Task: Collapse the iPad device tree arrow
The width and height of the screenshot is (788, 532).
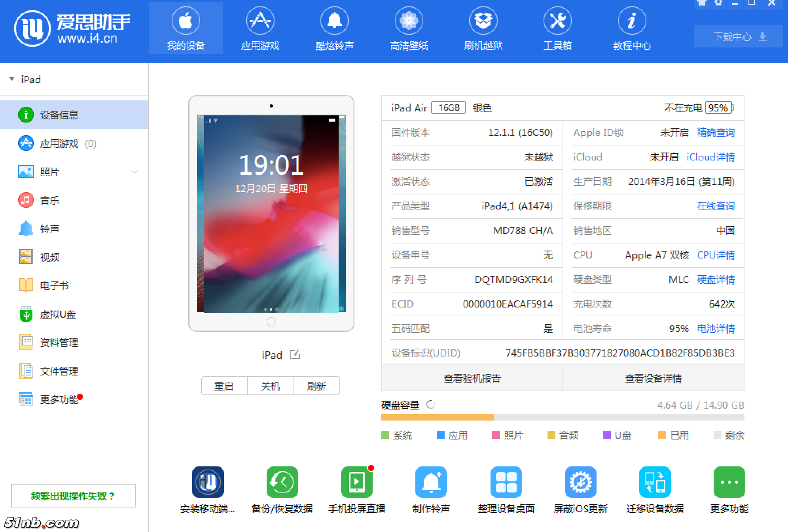Action: [x=12, y=79]
